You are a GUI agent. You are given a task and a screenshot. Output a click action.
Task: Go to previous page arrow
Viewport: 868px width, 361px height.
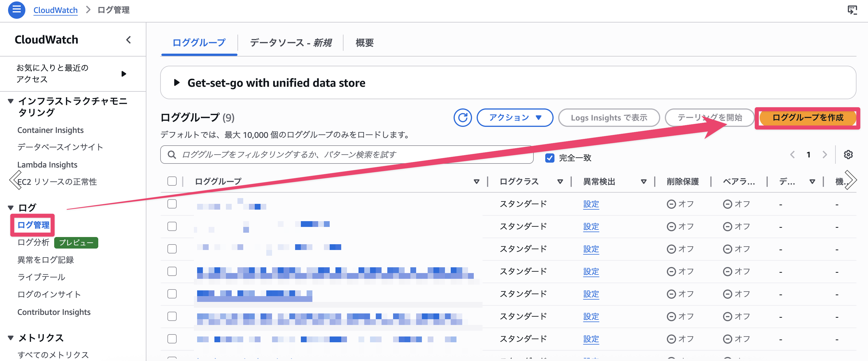[792, 155]
